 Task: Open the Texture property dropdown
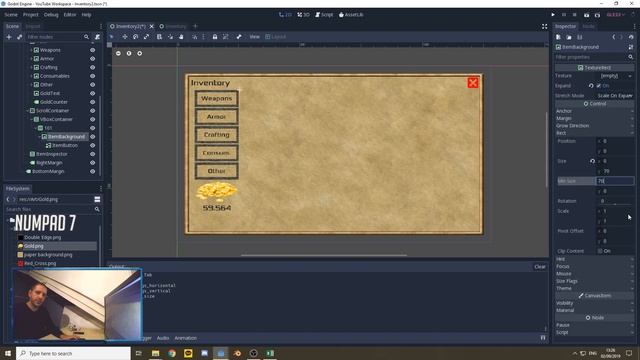(616, 76)
